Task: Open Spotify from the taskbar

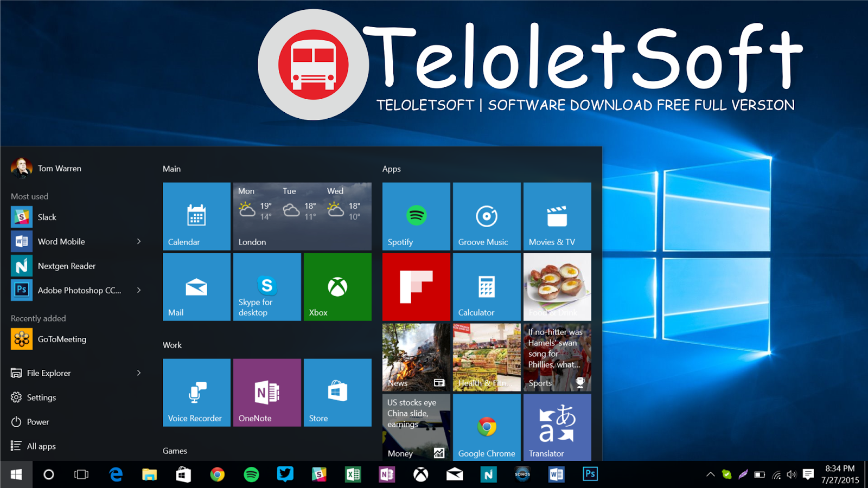Action: click(x=251, y=474)
